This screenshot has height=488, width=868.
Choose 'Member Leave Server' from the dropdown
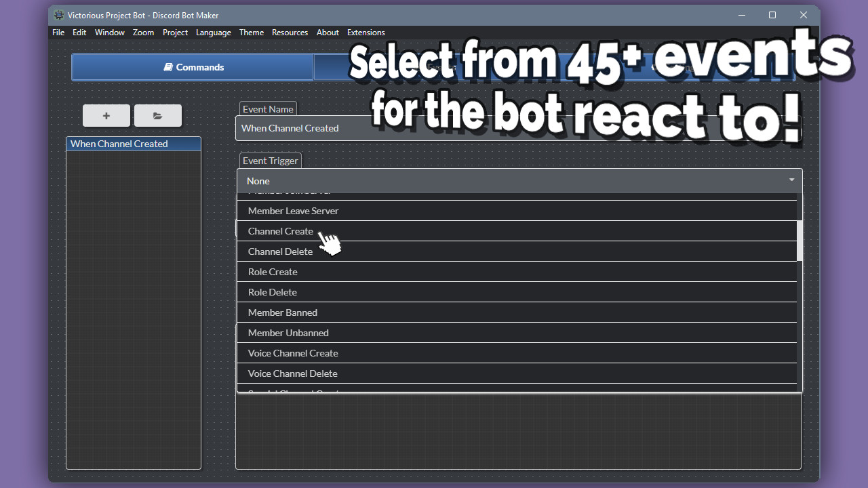point(293,211)
